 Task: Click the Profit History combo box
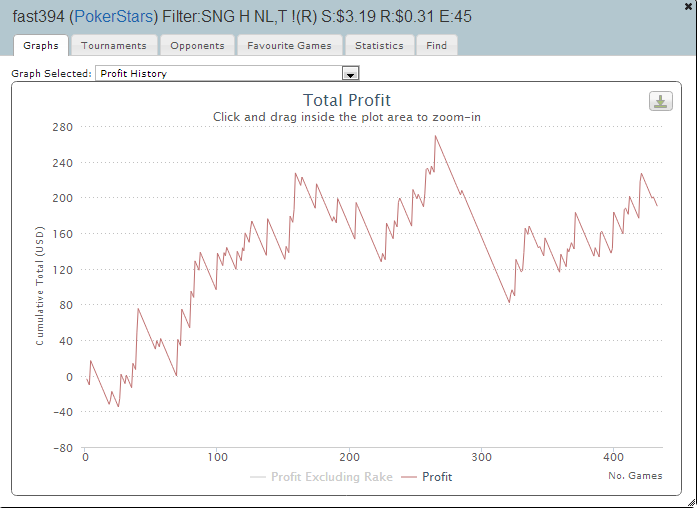pos(227,73)
